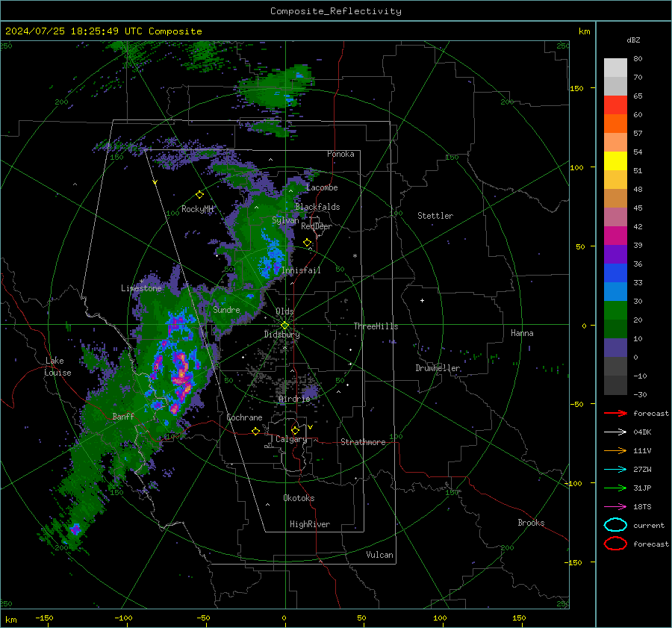Click the yellow diamond marker near RockyMH

click(199, 195)
